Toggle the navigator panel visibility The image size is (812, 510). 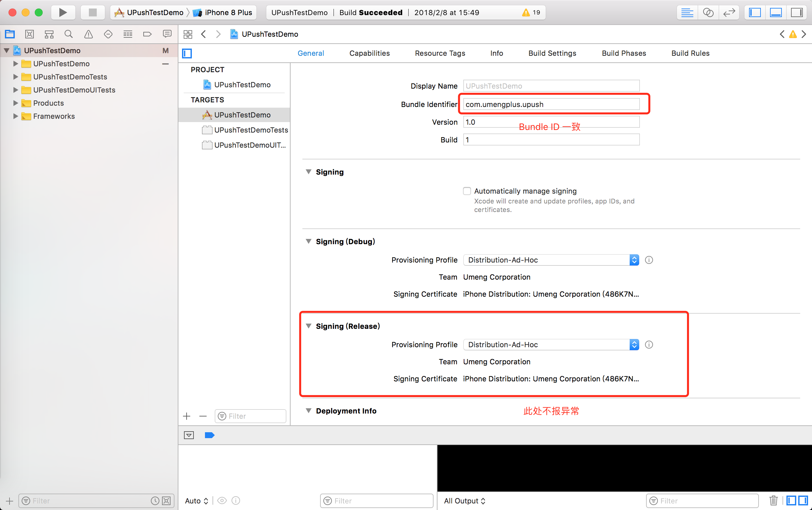pos(755,12)
